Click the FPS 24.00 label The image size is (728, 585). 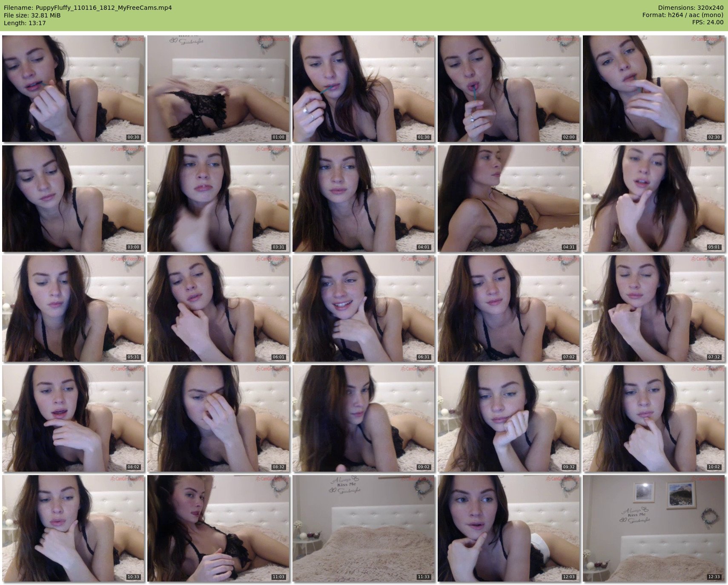click(x=708, y=23)
